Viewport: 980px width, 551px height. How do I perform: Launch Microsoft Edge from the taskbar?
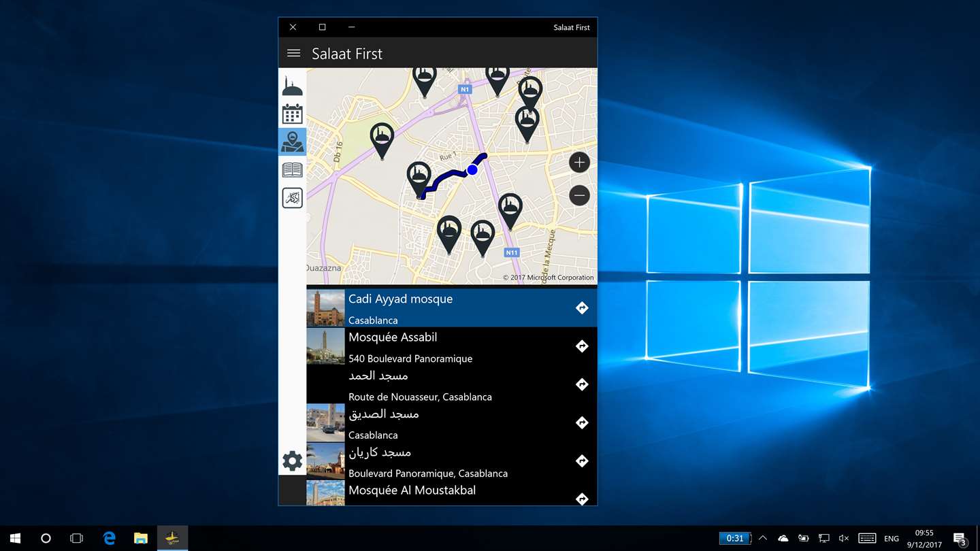click(109, 538)
